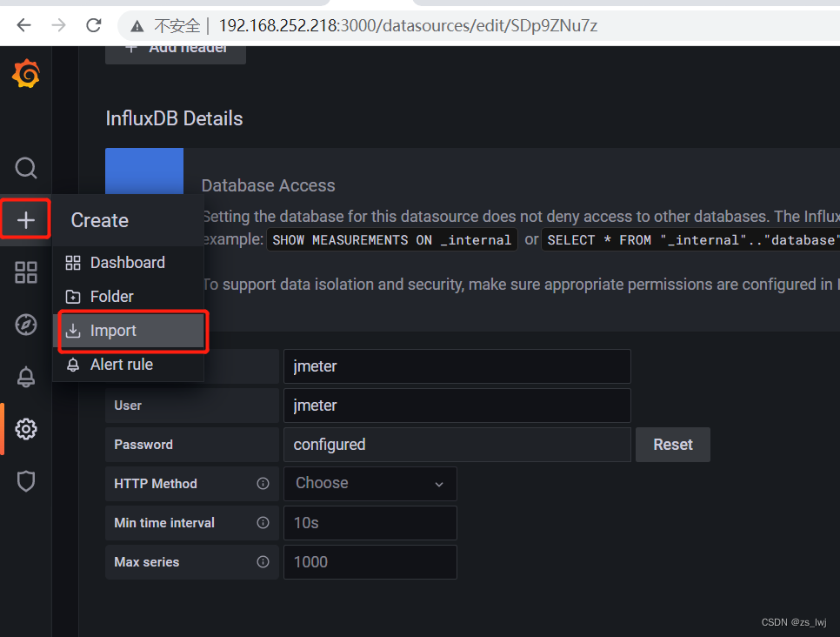Focus the User field containing jmeter
This screenshot has height=637, width=840.
coord(457,406)
